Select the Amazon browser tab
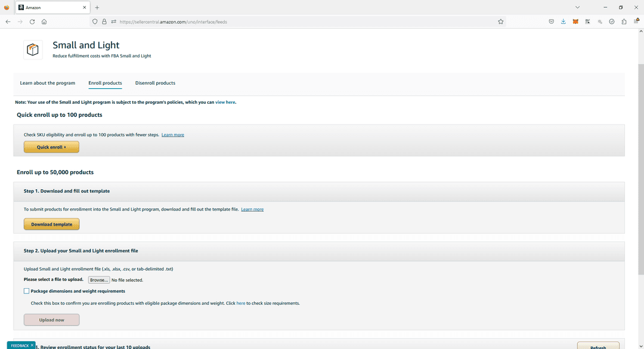This screenshot has width=644, height=349. pyautogui.click(x=52, y=7)
